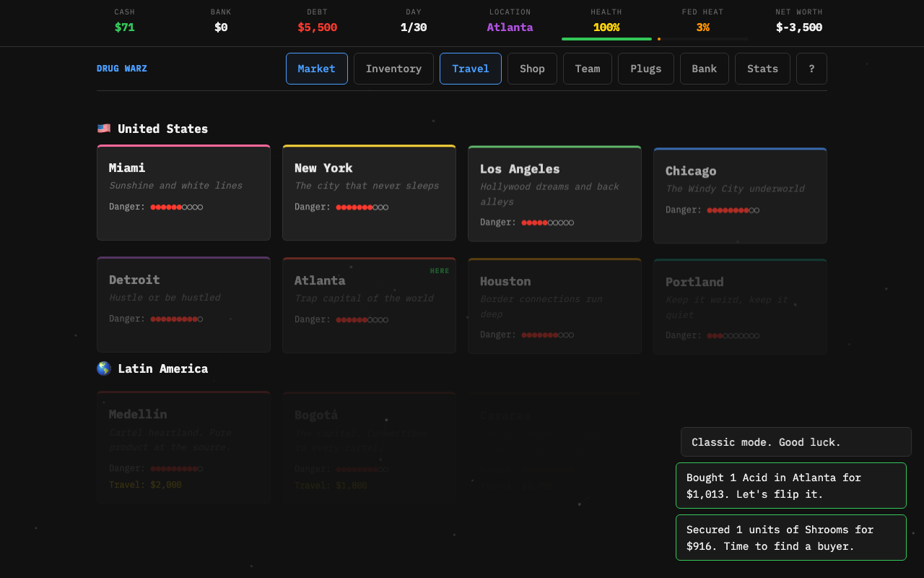Travel to Detroit
The height and width of the screenshot is (578, 924).
pyautogui.click(x=183, y=304)
